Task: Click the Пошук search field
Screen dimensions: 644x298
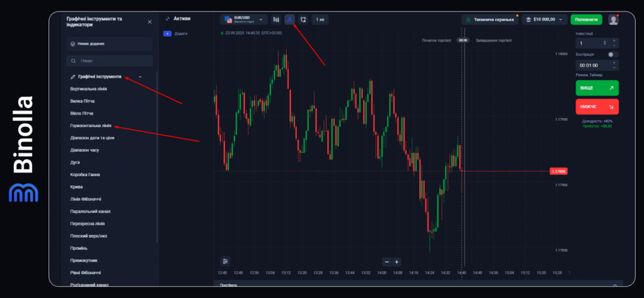Action: (x=111, y=61)
